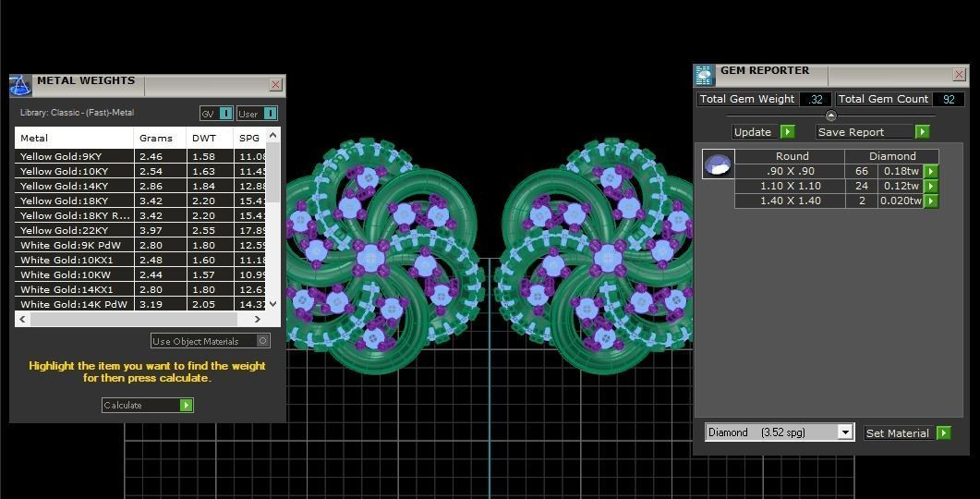
Task: Select the White Gold:10KX1 row
Action: [x=140, y=260]
